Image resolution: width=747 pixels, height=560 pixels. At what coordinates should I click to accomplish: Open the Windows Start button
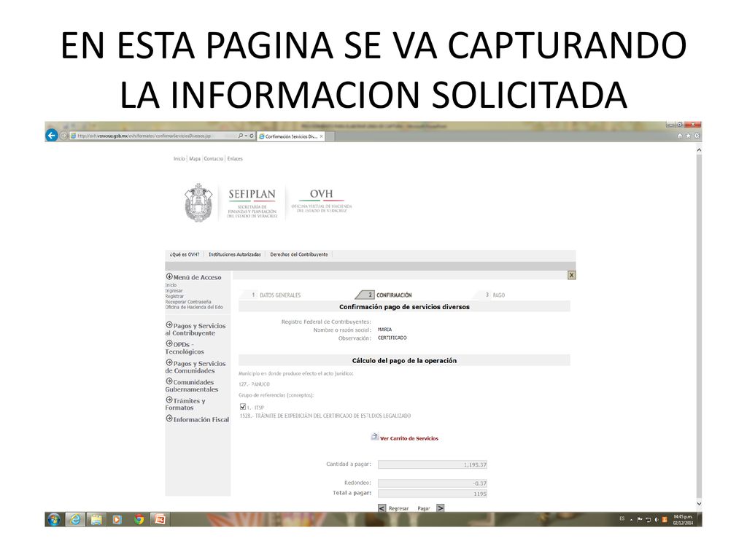coord(54,519)
